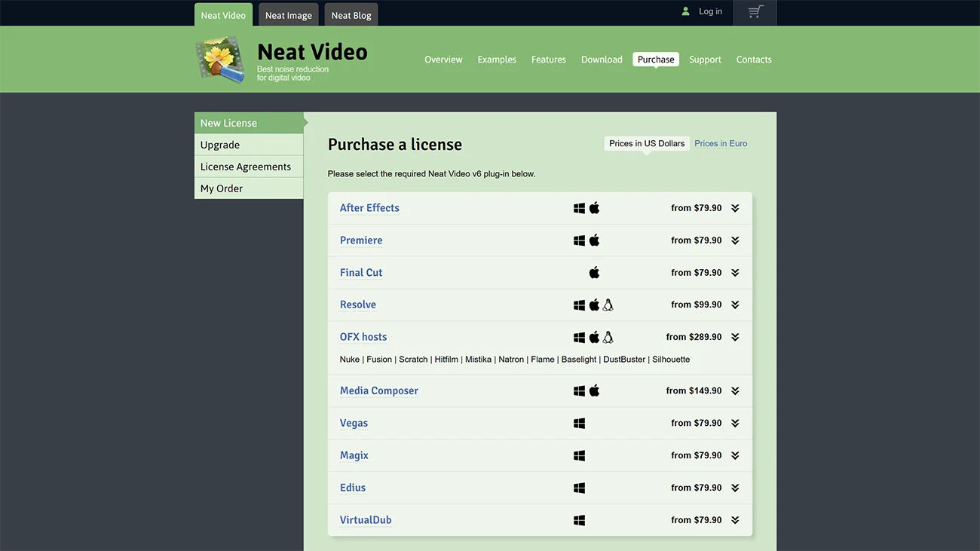Click the user icon beside Log in
980x551 pixels.
(685, 11)
